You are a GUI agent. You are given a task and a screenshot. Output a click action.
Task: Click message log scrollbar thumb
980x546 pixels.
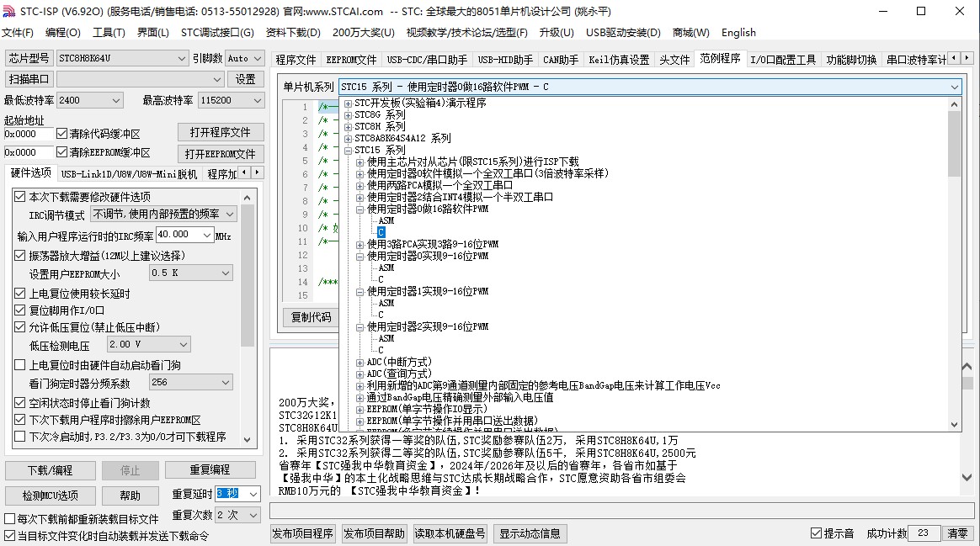point(967,382)
